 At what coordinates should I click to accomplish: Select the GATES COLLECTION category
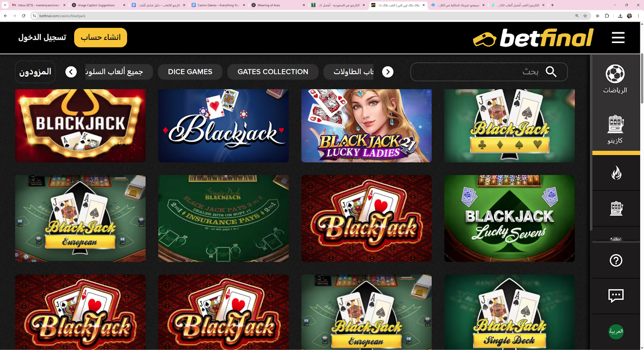point(273,72)
